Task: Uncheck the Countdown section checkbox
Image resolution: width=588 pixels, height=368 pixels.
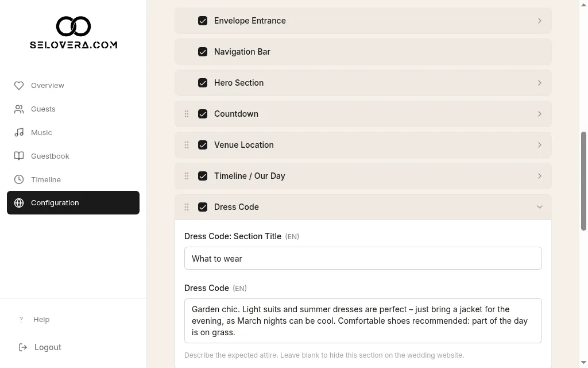Action: pos(203,114)
